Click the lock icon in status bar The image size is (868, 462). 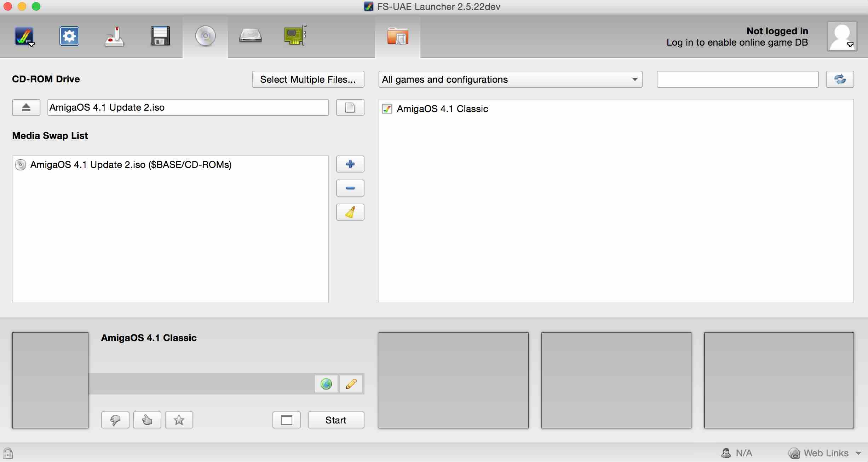[x=8, y=453]
